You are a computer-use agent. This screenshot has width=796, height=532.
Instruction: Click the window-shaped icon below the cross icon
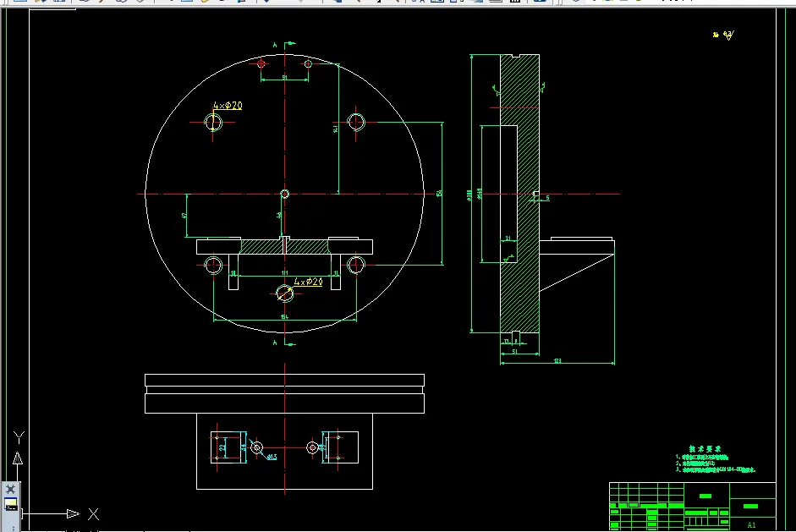click(11, 505)
